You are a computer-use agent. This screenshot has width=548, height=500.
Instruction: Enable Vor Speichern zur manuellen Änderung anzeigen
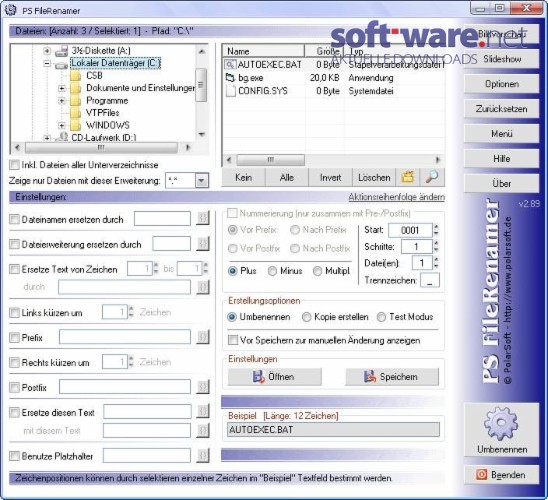[x=233, y=340]
